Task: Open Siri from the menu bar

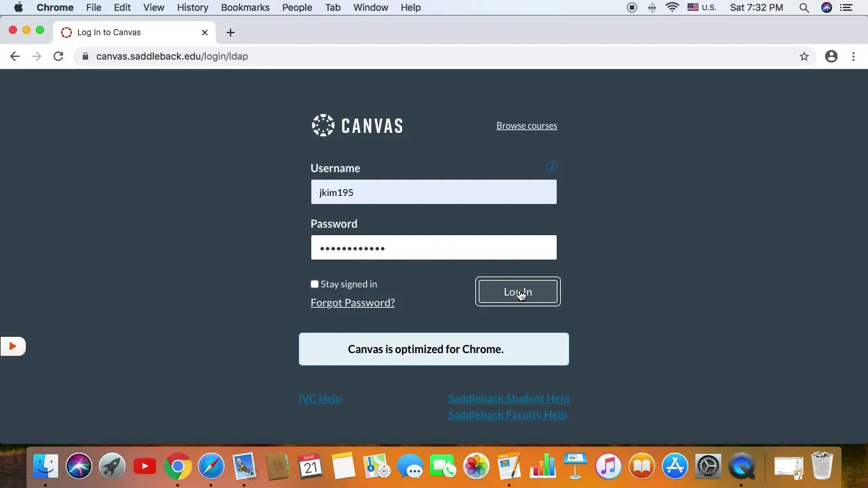Action: click(827, 7)
